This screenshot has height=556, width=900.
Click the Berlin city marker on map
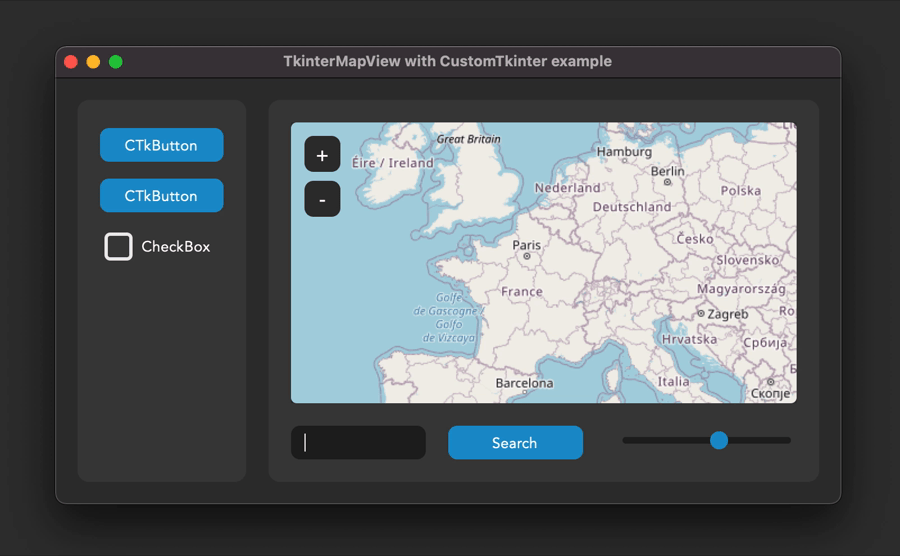pyautogui.click(x=667, y=182)
